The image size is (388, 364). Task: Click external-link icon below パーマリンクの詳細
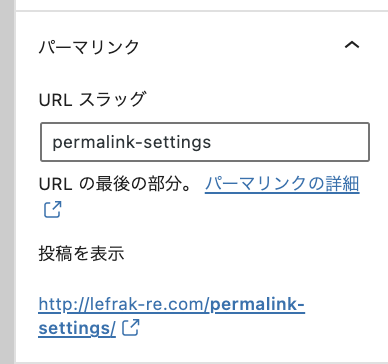click(x=53, y=209)
